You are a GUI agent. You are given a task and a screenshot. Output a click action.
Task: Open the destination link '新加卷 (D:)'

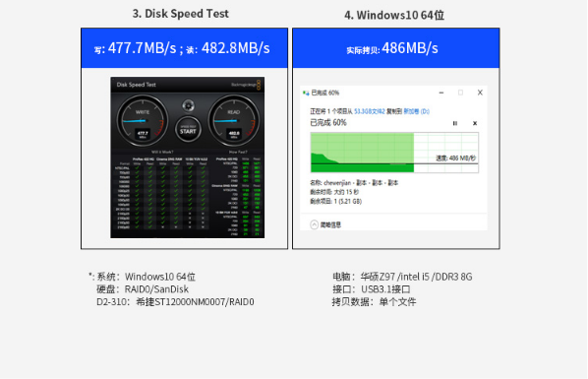416,111
